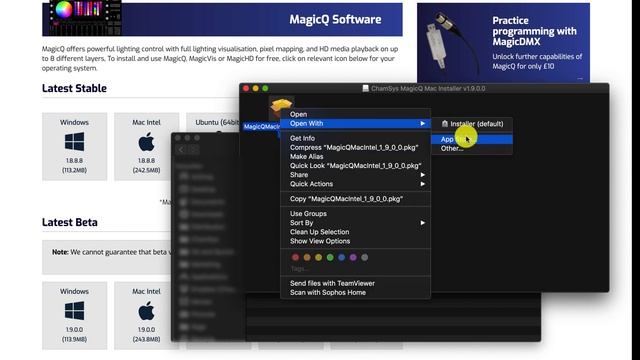Apply the red tag color
This screenshot has width=640, height=360.
coord(296,257)
